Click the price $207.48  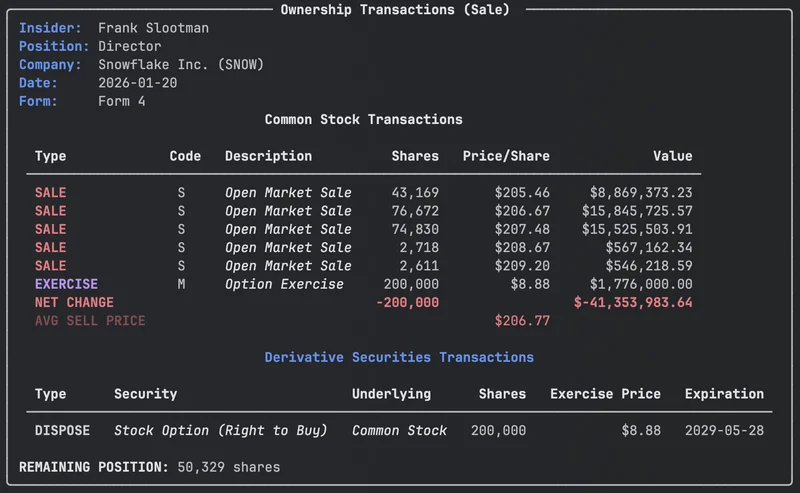coord(522,230)
